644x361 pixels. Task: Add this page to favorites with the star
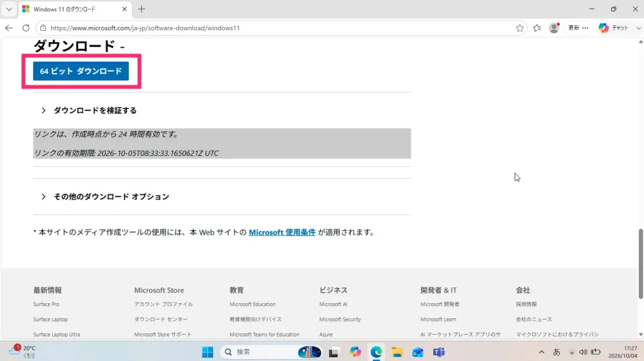(519, 28)
